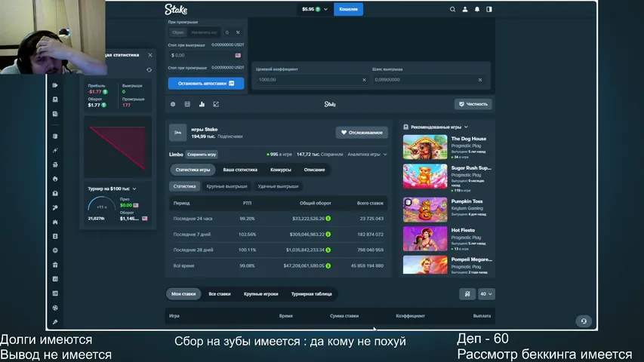644x362 pixels.
Task: Open the user profile icon
Action: (x=465, y=9)
